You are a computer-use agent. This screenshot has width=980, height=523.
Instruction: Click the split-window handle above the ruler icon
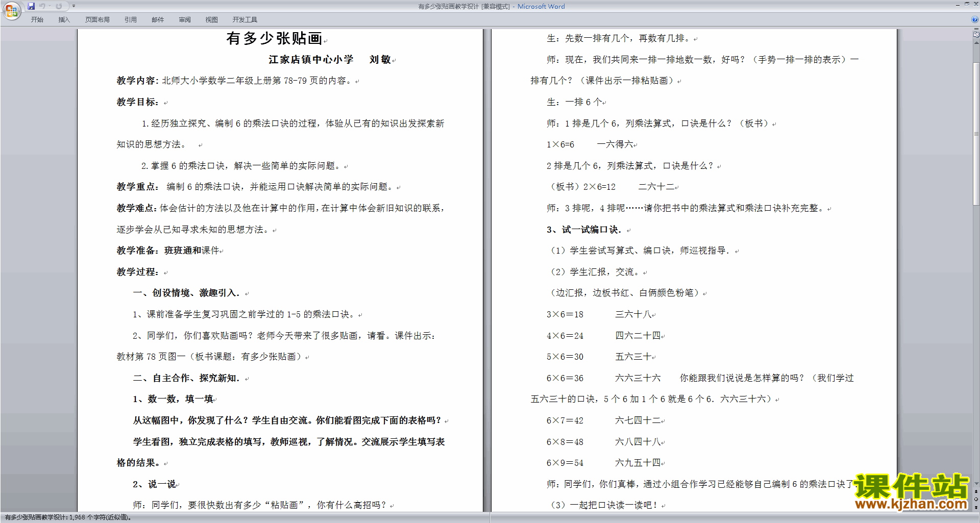pos(976,29)
